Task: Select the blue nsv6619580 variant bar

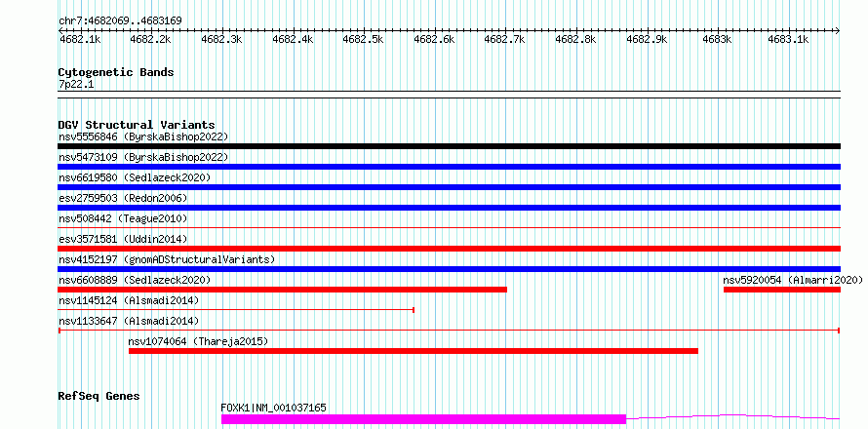Action: (449, 187)
